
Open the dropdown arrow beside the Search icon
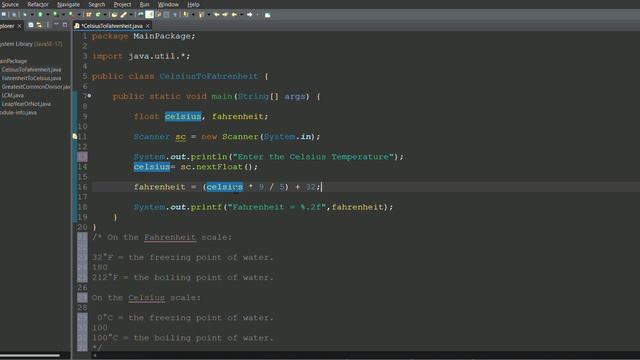coord(131,15)
